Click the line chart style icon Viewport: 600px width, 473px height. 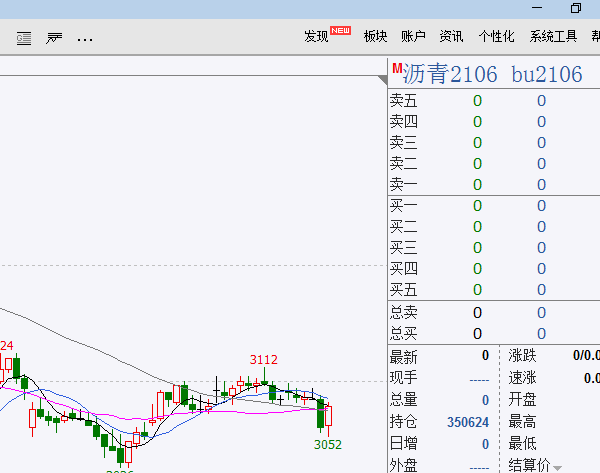(54, 38)
